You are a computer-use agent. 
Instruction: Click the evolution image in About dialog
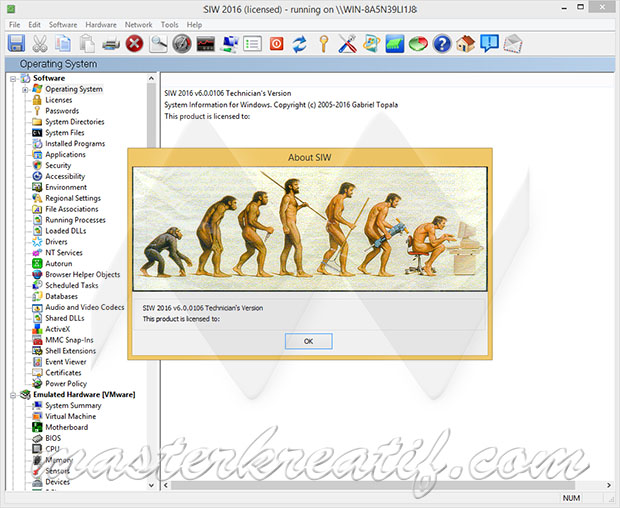click(310, 229)
